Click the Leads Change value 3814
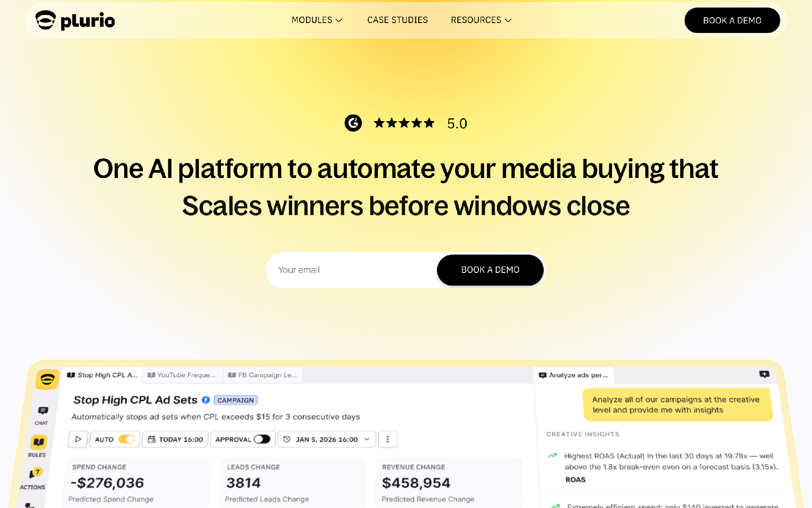Image resolution: width=812 pixels, height=508 pixels. (243, 483)
